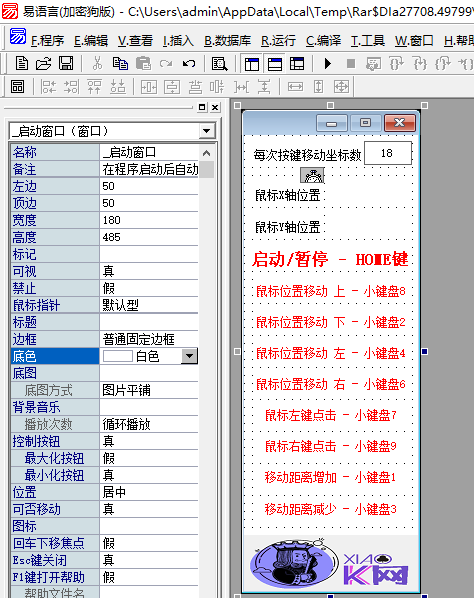474x598 pixels.
Task: Open the 底色 color dropdown arrow
Action: 190,356
